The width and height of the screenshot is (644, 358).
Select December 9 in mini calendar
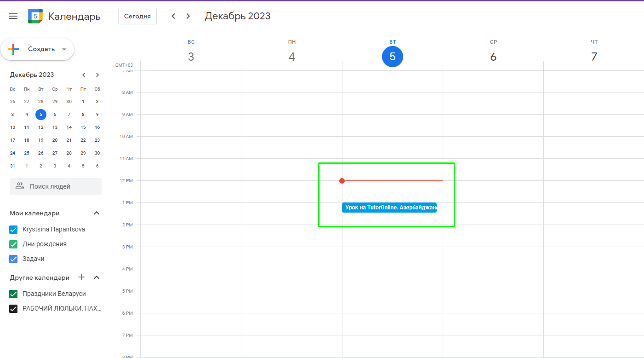(97, 114)
